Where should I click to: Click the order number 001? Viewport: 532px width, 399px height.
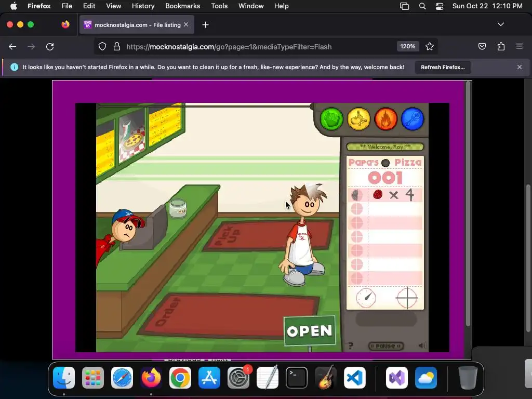pyautogui.click(x=385, y=178)
